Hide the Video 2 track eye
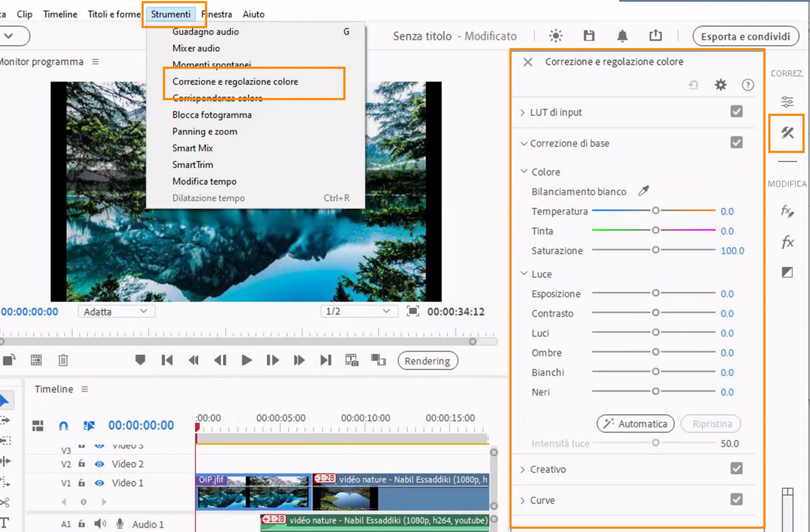 coord(99,464)
